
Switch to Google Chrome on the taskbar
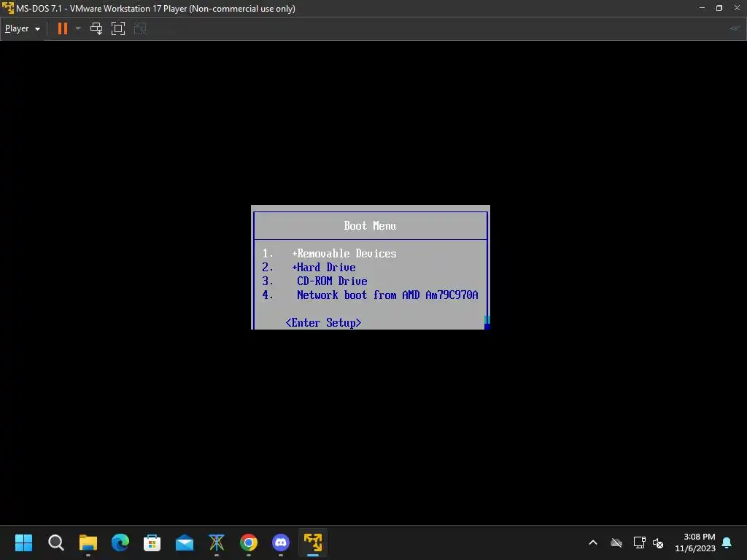point(249,542)
